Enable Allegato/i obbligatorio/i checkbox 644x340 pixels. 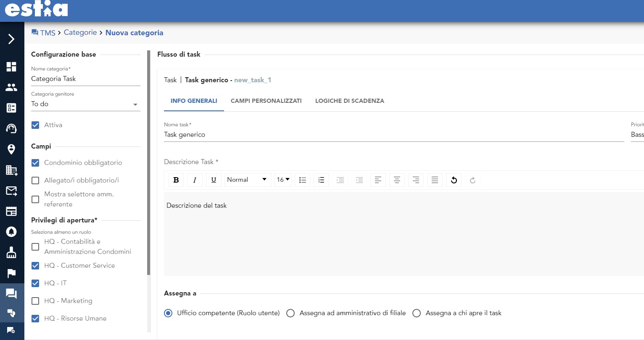[x=36, y=180]
